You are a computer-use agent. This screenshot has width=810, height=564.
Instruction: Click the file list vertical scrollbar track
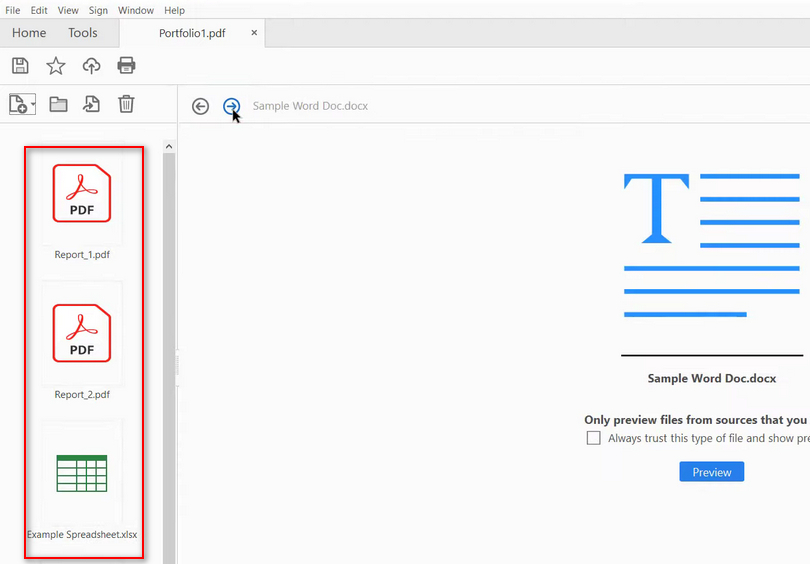coord(169,359)
